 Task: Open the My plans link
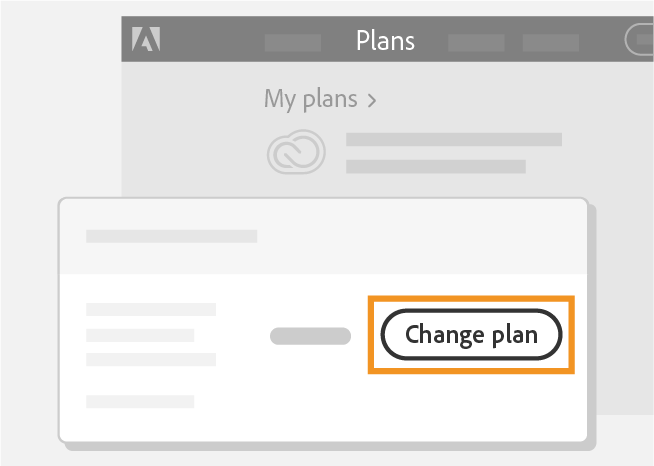pos(311,99)
